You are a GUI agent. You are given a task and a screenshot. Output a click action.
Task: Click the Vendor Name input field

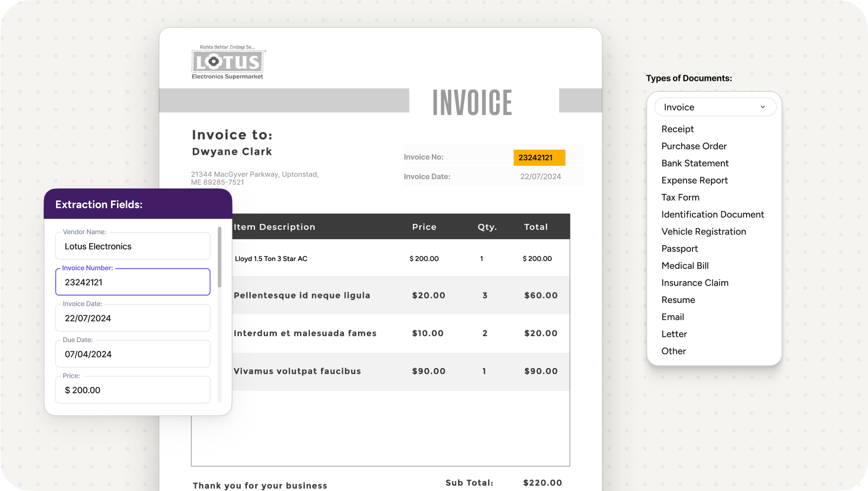[x=133, y=246]
